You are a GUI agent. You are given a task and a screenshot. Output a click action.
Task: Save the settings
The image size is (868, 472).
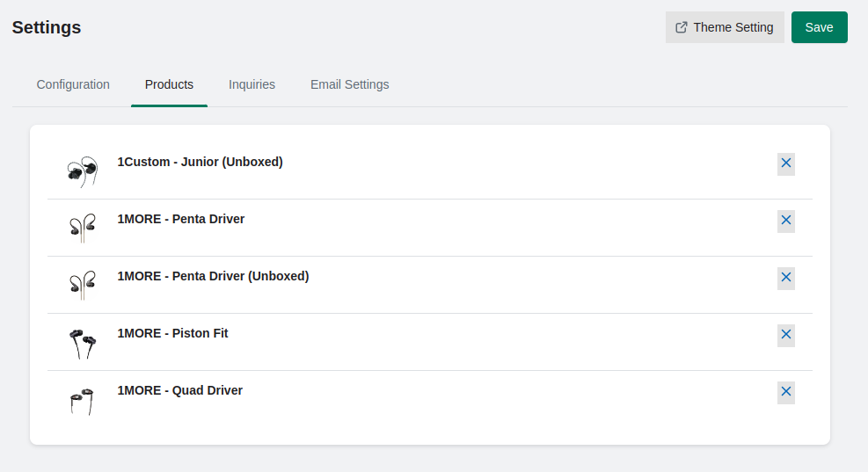819,27
